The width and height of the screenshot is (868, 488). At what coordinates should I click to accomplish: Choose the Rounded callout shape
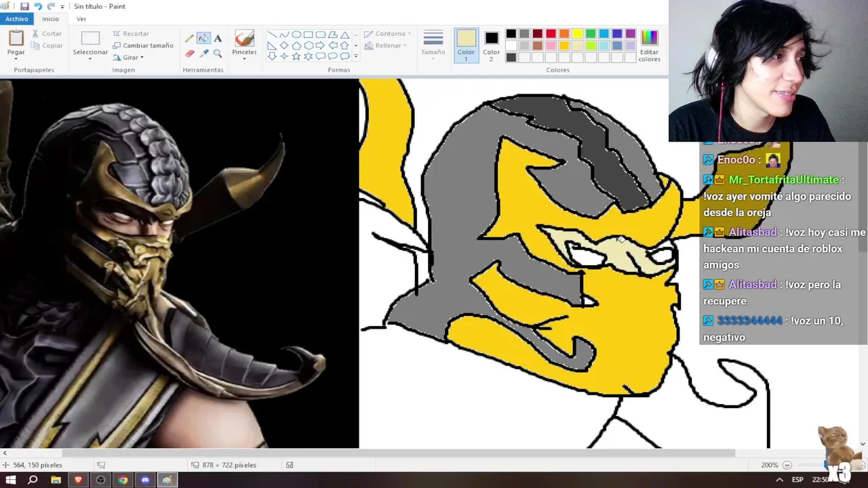point(321,56)
